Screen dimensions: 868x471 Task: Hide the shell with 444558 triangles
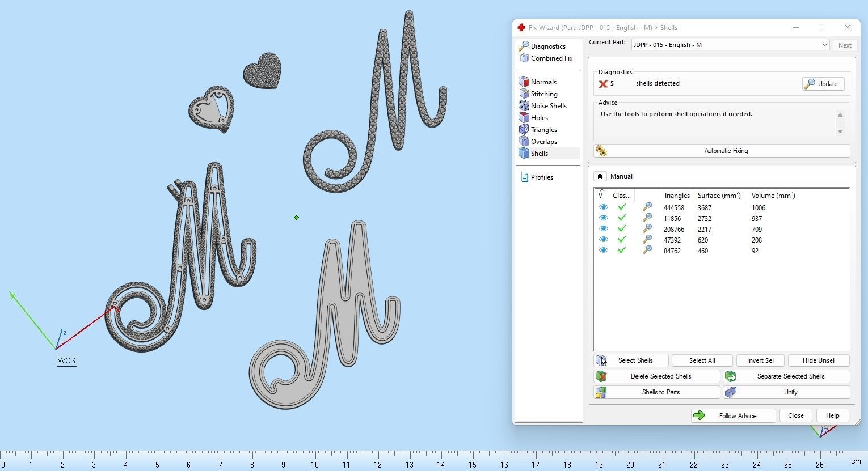[603, 207]
